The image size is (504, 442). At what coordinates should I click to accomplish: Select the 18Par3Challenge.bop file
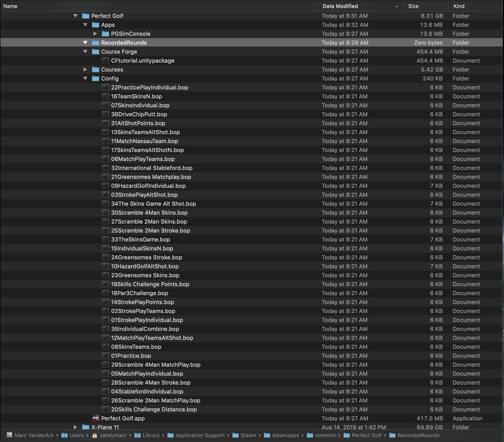click(x=140, y=293)
